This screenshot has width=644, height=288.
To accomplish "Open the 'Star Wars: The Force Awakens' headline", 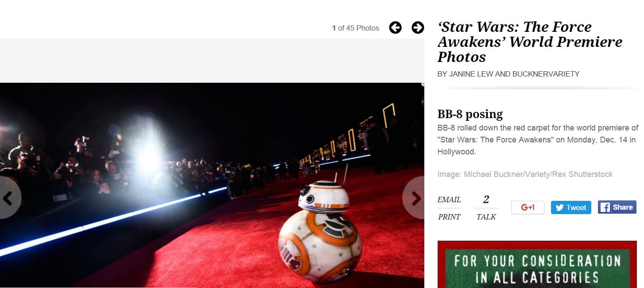I will click(530, 42).
